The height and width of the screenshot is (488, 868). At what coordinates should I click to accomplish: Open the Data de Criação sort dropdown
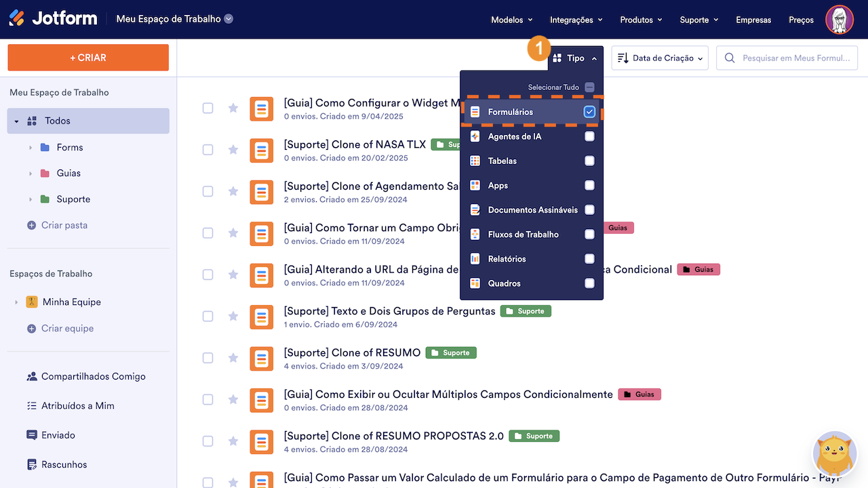(x=660, y=58)
